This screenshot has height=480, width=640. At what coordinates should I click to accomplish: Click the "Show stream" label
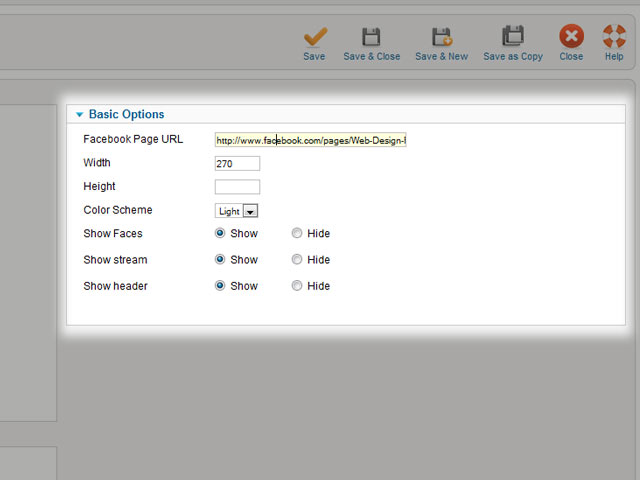116,260
